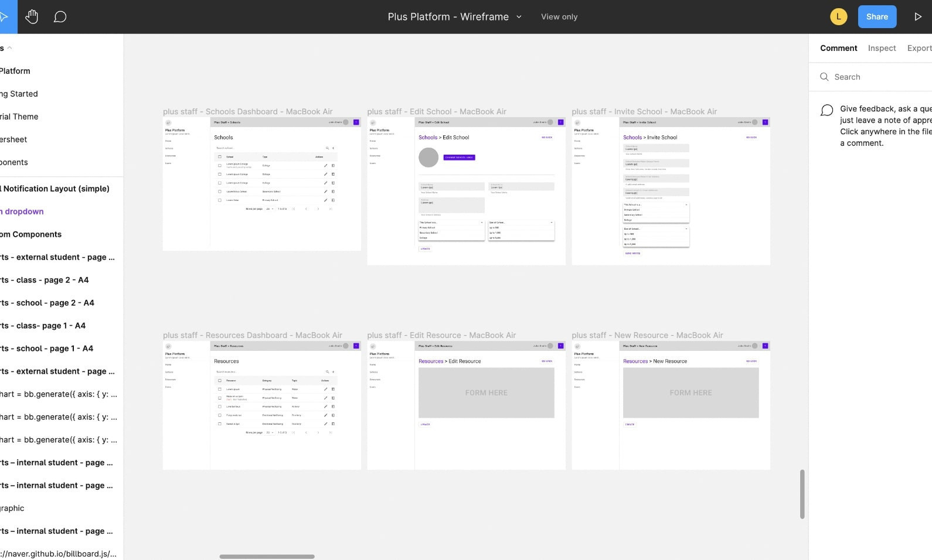Screen dimensions: 932x560
Task: Click the speech bubble icon beside feedback text
Action: pyautogui.click(x=826, y=110)
